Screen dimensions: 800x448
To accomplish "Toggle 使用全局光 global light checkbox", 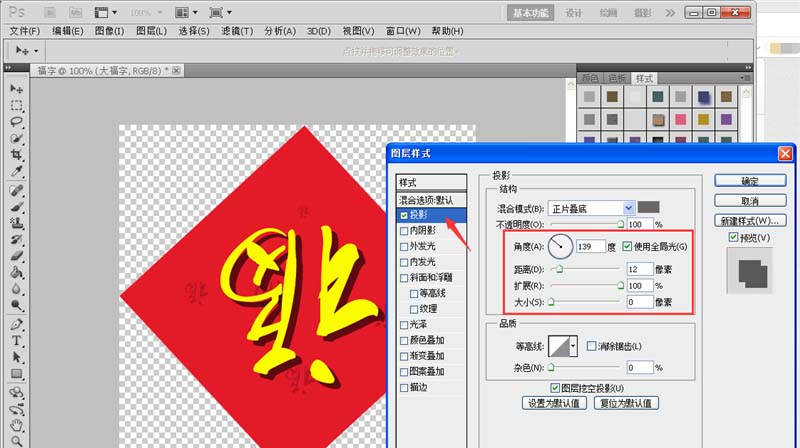I will (627, 246).
